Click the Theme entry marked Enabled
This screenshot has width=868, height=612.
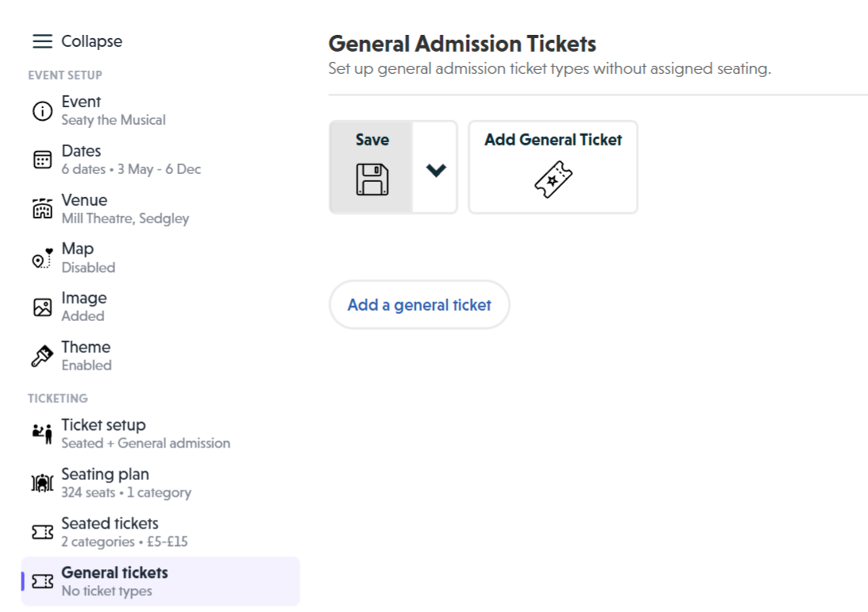click(x=86, y=355)
